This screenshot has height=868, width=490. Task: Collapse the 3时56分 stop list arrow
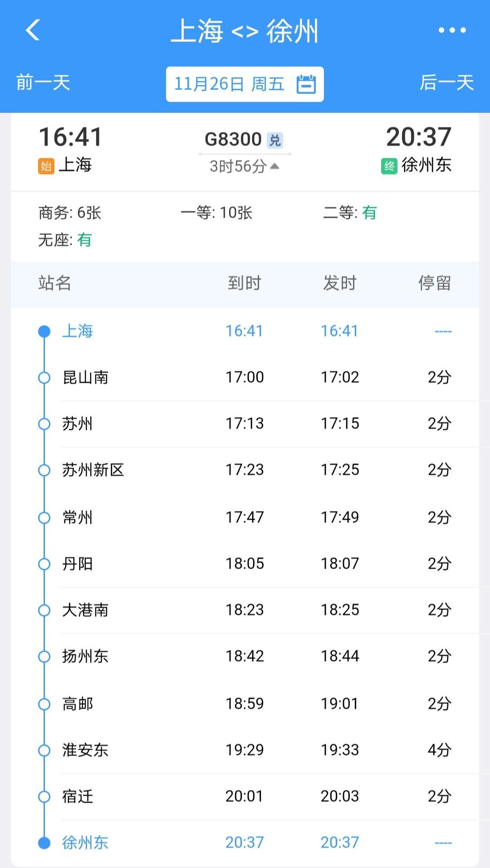point(274,166)
